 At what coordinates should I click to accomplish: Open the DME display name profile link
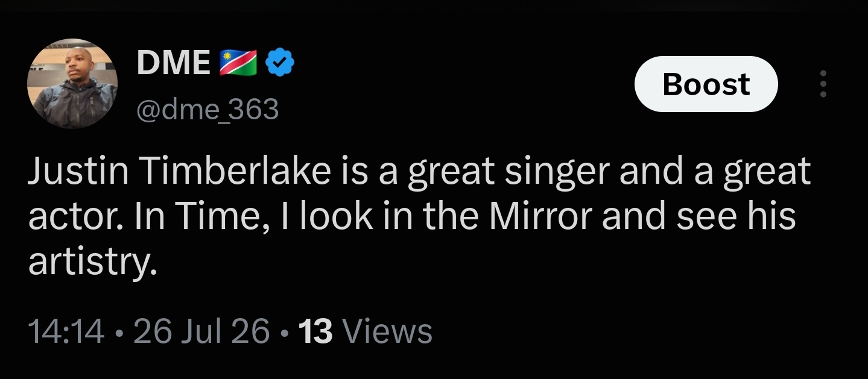[x=173, y=63]
